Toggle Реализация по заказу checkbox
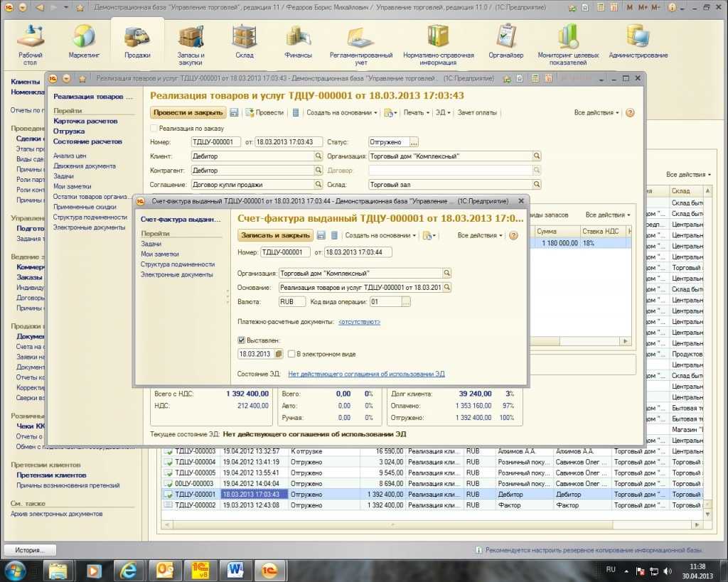Screen dimensions: 728x582 tap(154, 128)
